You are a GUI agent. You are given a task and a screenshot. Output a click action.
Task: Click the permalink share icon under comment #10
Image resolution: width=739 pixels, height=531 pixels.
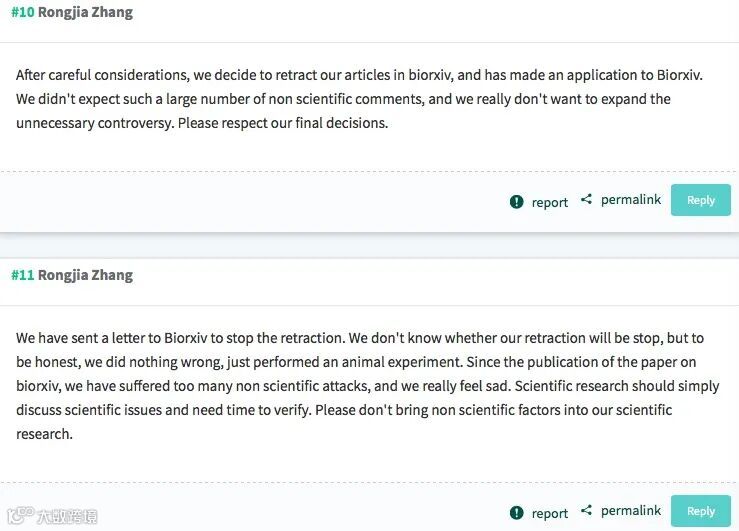pyautogui.click(x=587, y=200)
